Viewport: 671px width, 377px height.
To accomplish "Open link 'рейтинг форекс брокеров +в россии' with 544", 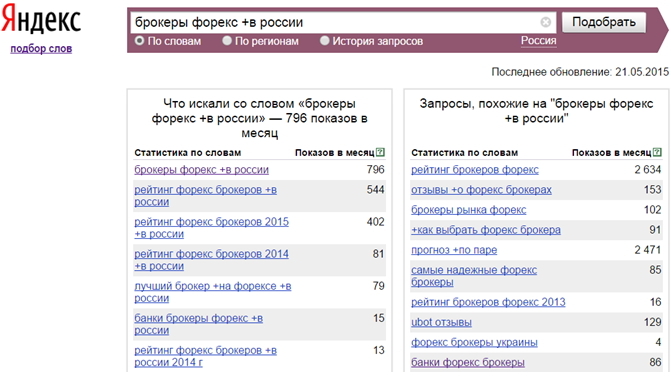I will click(205, 196).
